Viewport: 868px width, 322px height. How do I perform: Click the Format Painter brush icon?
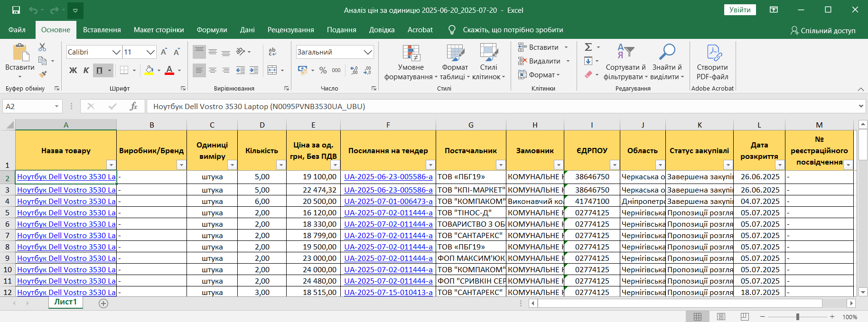[x=43, y=74]
